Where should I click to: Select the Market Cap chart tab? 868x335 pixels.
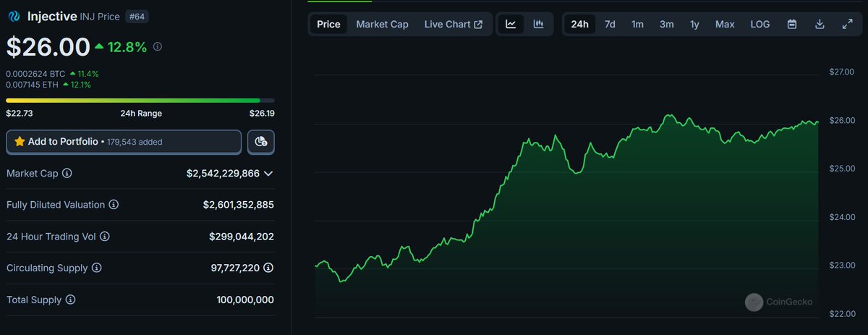point(382,24)
